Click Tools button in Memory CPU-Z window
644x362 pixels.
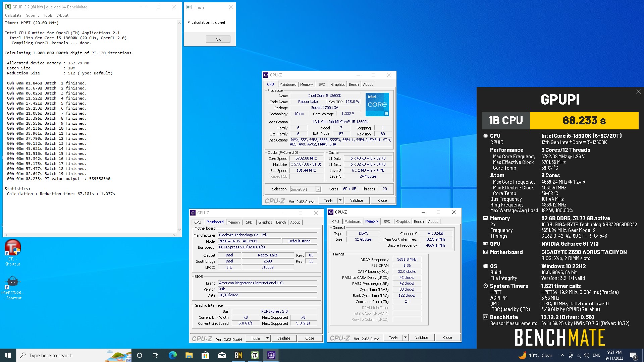pos(393,338)
